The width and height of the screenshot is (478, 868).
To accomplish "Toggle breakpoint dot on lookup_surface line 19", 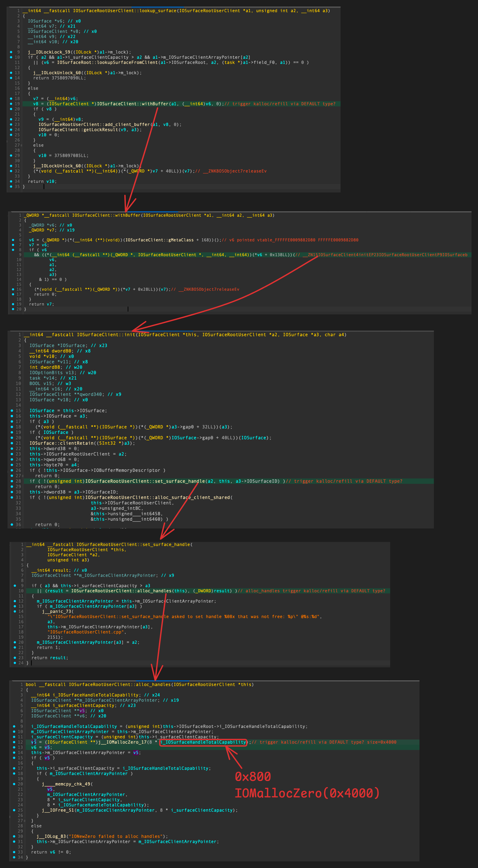I will (11, 104).
